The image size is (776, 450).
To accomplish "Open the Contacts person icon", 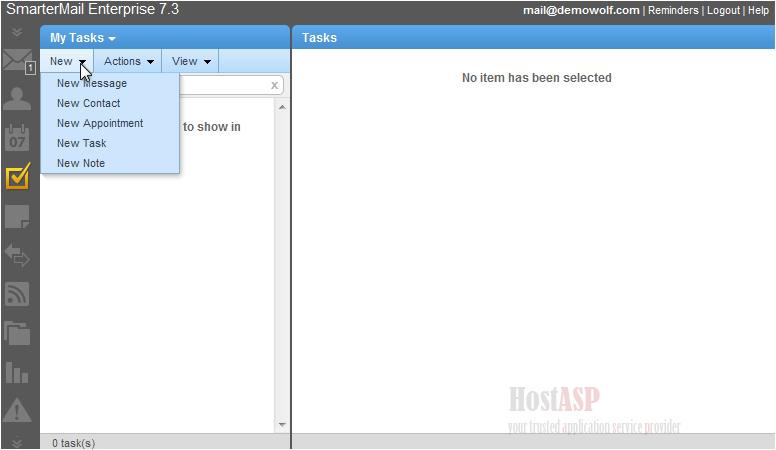I will tap(17, 99).
